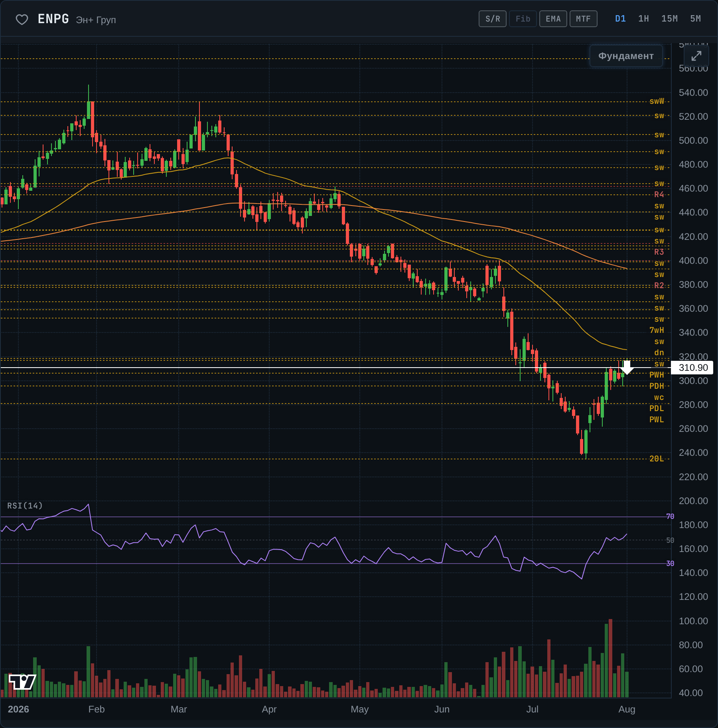The width and height of the screenshot is (718, 728).
Task: Click the RSI(14) indicator label
Action: pos(25,506)
